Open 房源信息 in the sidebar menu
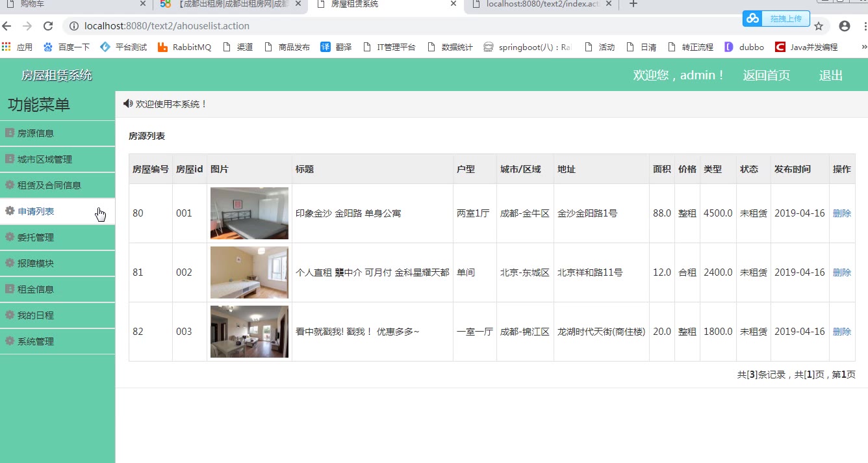868x463 pixels. coord(36,133)
